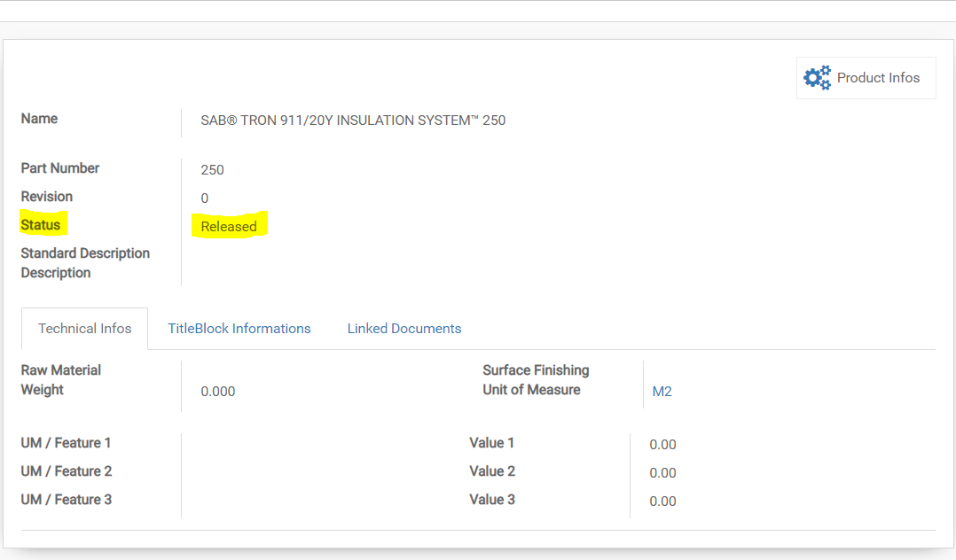Image resolution: width=956 pixels, height=560 pixels.
Task: Click the Value 3 amount 0.00
Action: click(662, 502)
